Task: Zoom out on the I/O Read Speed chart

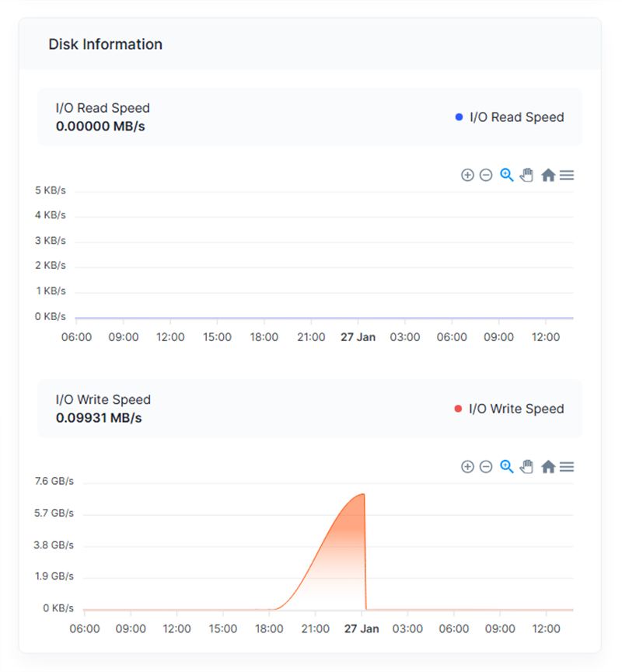Action: (486, 176)
